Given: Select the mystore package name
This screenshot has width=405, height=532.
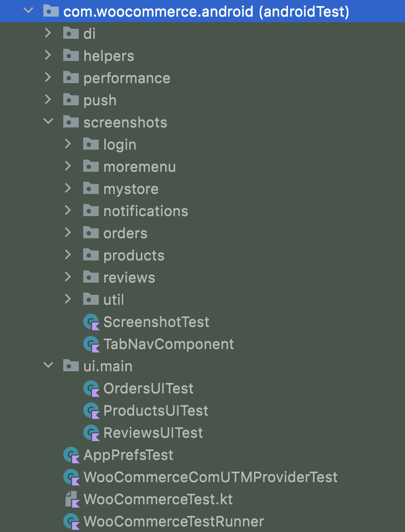Looking at the screenshot, I should [131, 190].
